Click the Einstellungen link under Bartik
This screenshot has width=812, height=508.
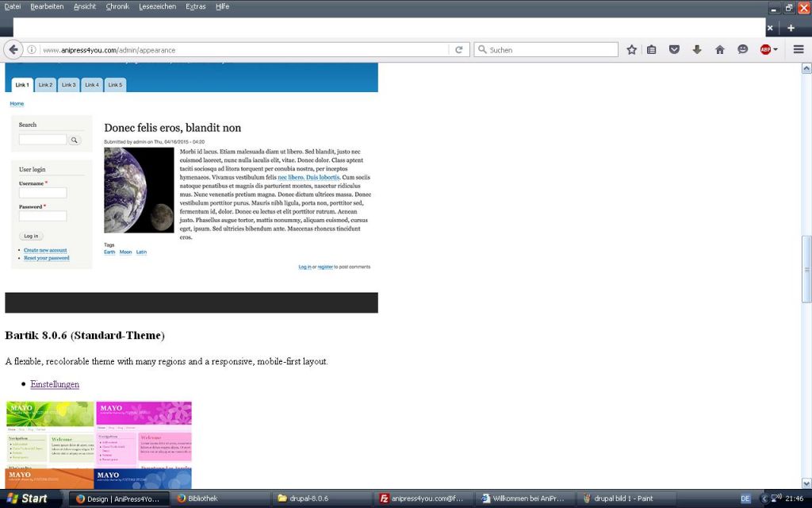(55, 384)
